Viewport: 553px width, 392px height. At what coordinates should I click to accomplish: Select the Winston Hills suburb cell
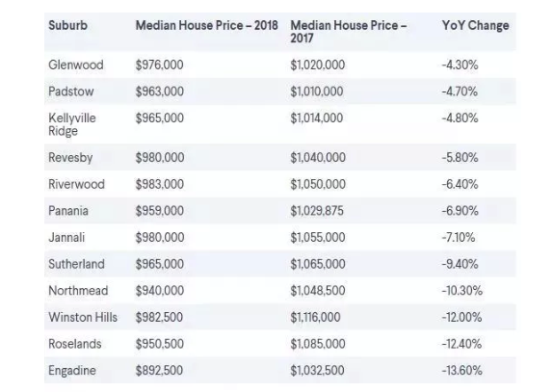pyautogui.click(x=83, y=317)
